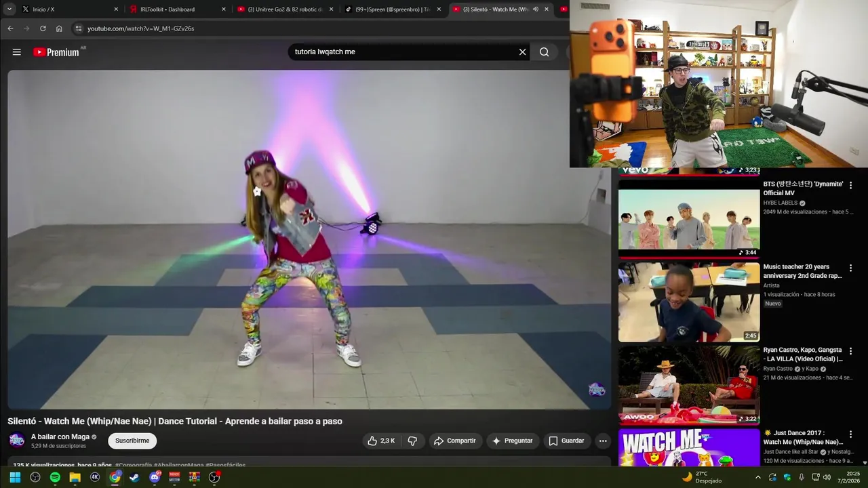Open the BTS Dynamite thumbnail

689,219
